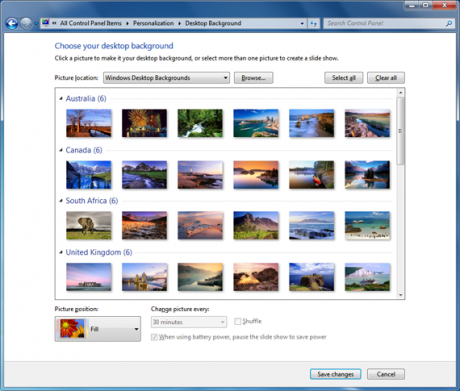This screenshot has width=460, height=391.
Task: Select Australia rainforest waterfall wallpaper
Action: tap(200, 123)
